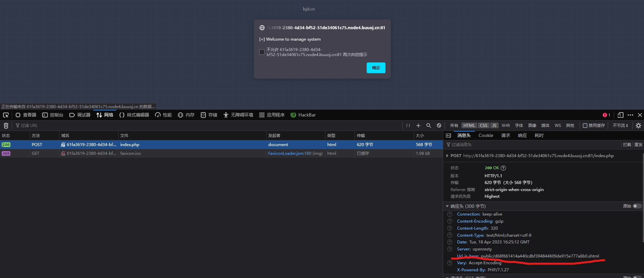Viewport: 644px width, 278px height.
Task: Open the 调试器 debugger tab
Action: click(80, 115)
